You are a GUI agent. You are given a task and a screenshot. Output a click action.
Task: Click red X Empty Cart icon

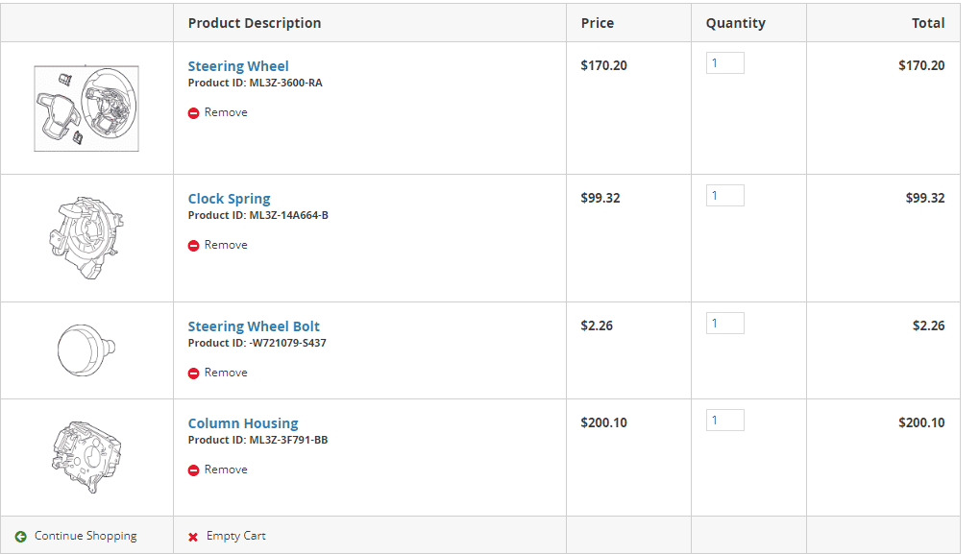(193, 537)
